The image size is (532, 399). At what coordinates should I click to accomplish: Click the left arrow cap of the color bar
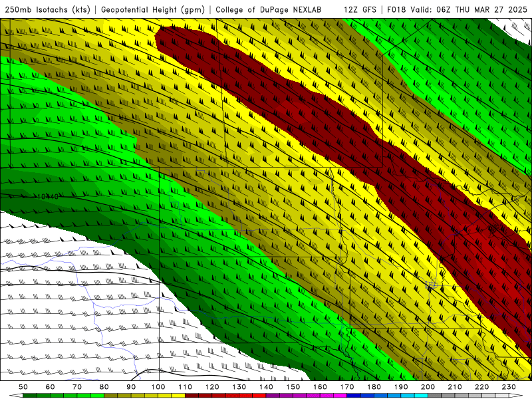(16, 395)
